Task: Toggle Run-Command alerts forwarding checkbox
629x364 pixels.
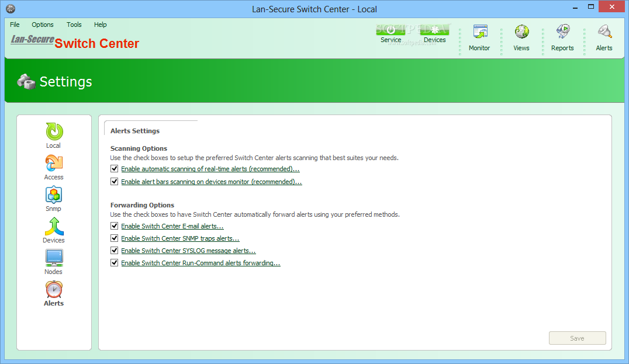Action: [x=115, y=263]
